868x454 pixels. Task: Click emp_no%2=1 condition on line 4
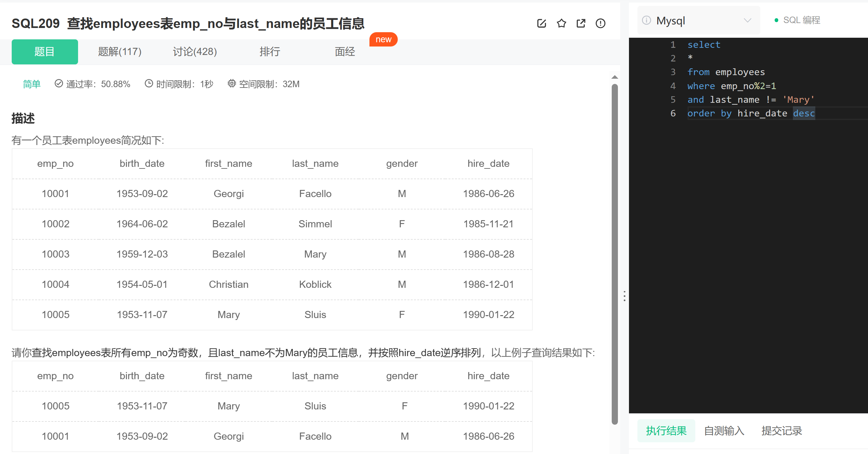pyautogui.click(x=748, y=86)
